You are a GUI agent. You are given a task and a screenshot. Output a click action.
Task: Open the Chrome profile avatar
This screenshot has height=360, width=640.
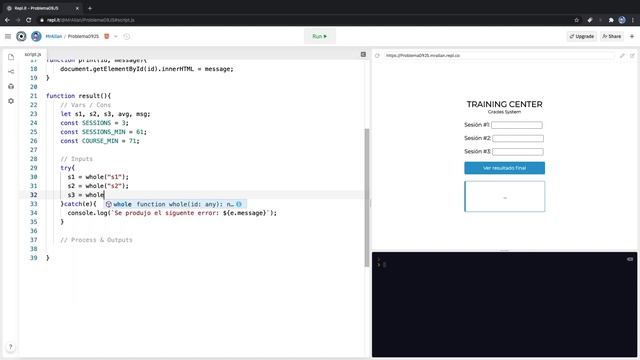tap(622, 20)
